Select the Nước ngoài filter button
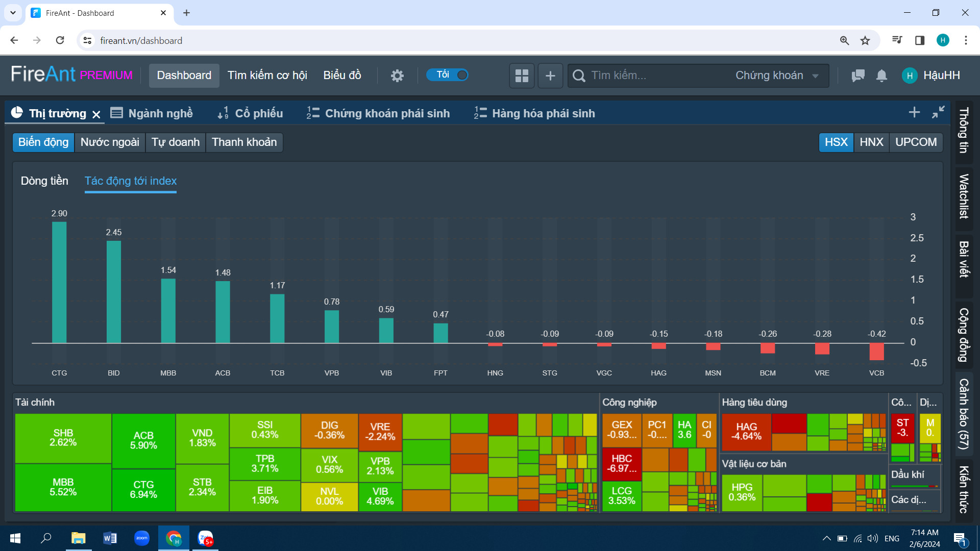 [x=110, y=142]
